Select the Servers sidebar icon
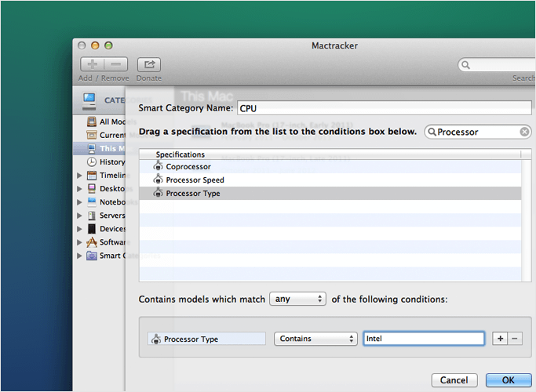Image resolution: width=536 pixels, height=392 pixels. (92, 216)
